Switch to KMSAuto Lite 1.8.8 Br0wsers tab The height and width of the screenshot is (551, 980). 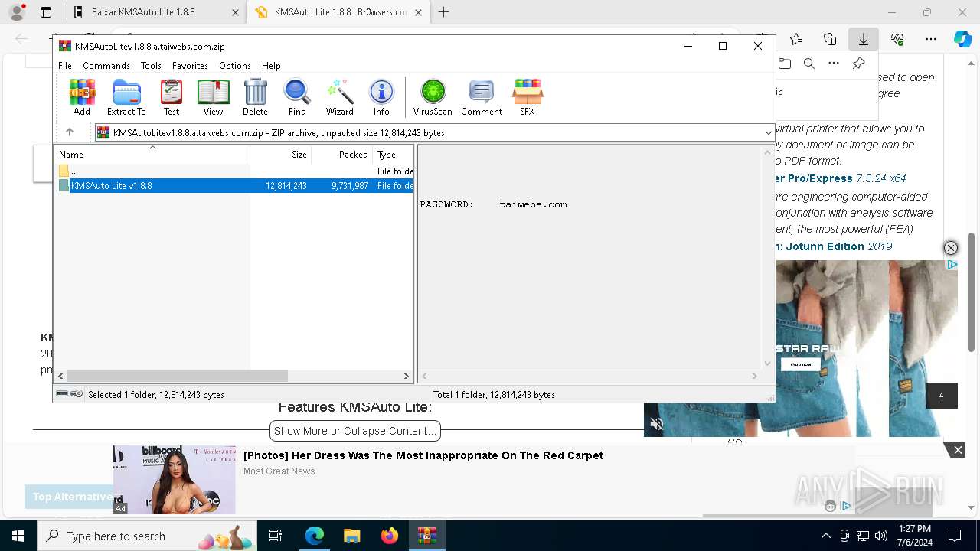pos(338,12)
